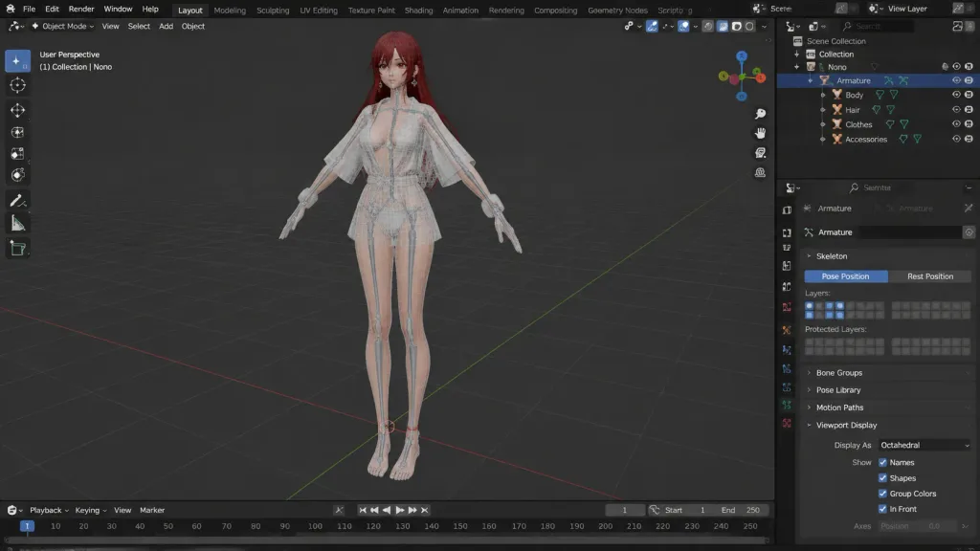The height and width of the screenshot is (551, 980).
Task: Select solid viewport shading icon
Action: pos(723,26)
